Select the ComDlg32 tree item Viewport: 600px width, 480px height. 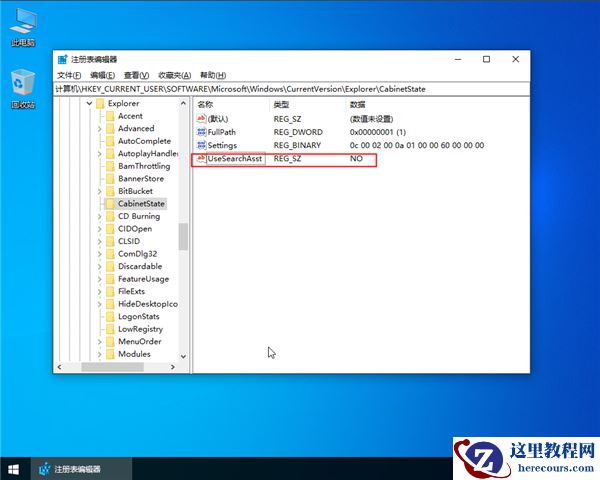[138, 254]
